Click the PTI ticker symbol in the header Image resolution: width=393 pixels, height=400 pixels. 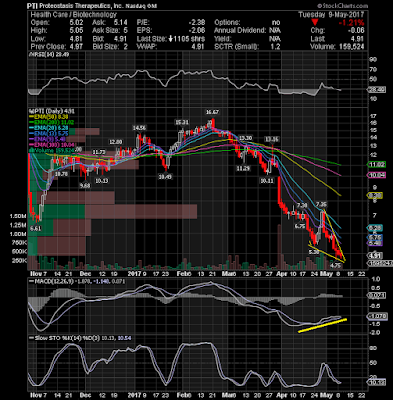coord(33,6)
